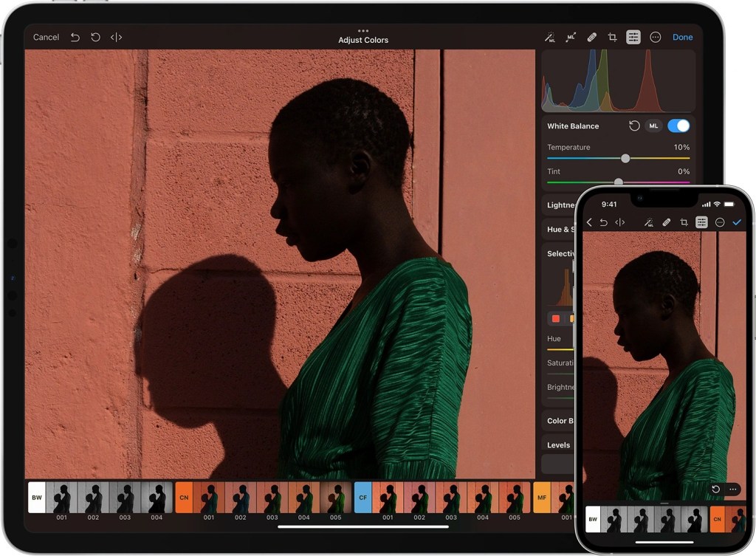
Task: Open the Adjust Colors panel icon
Action: [633, 37]
